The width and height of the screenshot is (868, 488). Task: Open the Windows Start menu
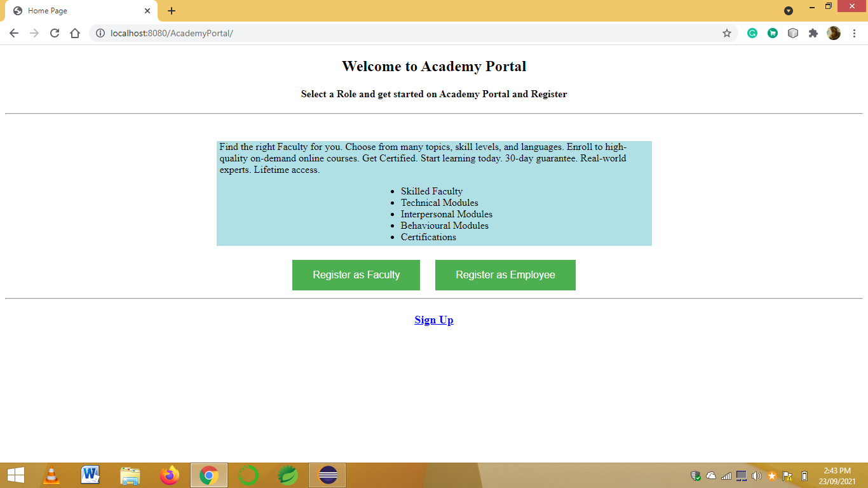pyautogui.click(x=16, y=475)
